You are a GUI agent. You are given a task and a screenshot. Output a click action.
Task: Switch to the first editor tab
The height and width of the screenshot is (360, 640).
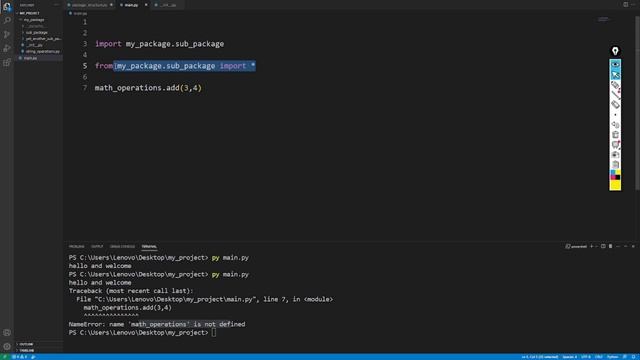click(x=89, y=5)
